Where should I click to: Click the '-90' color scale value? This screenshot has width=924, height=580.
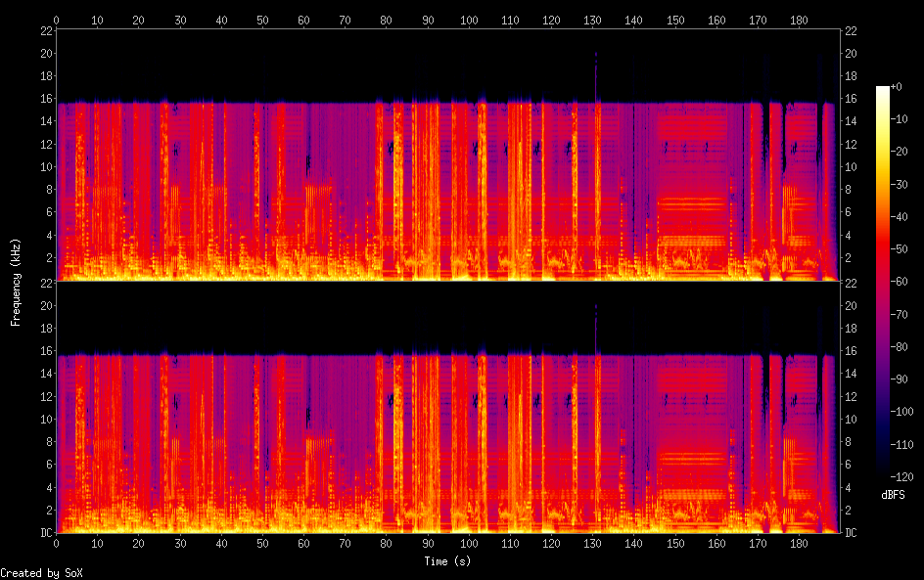(899, 379)
